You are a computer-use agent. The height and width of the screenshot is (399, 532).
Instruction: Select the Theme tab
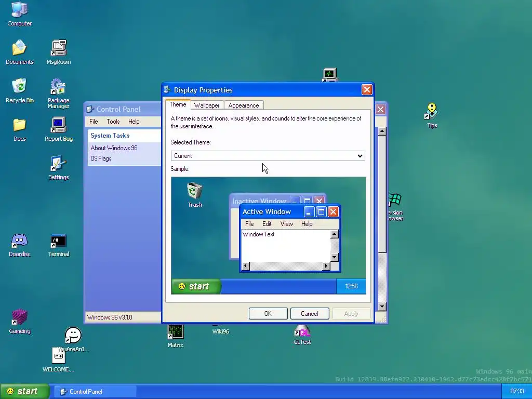click(178, 104)
